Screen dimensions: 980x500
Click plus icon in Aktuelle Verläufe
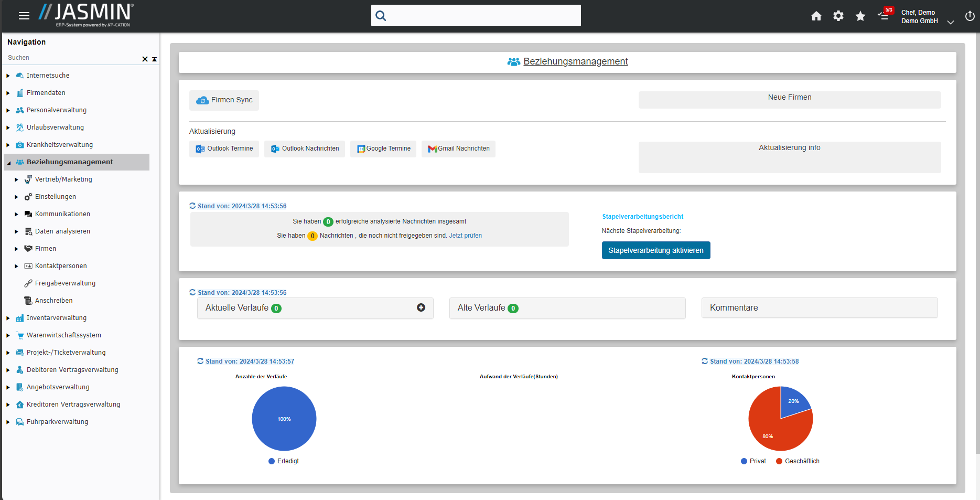tap(421, 308)
